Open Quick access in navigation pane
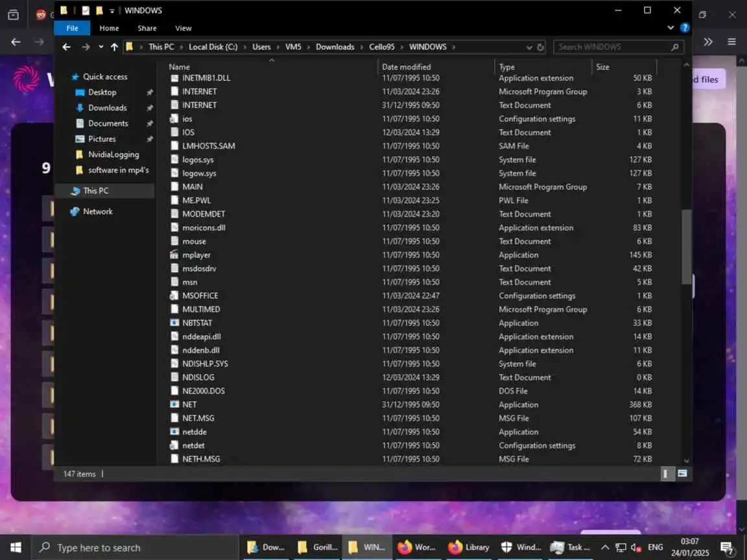This screenshot has height=560, width=747. point(105,76)
